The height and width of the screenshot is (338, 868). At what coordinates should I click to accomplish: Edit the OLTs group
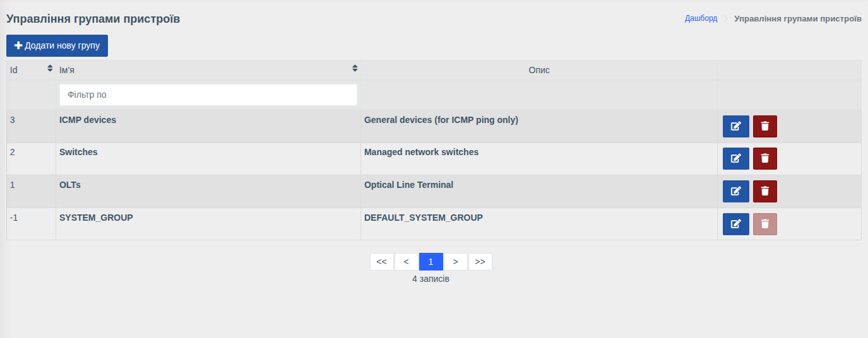[x=735, y=191]
